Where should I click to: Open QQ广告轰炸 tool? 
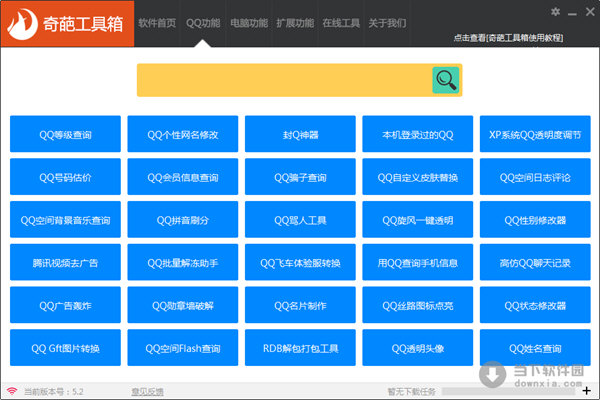coord(65,305)
